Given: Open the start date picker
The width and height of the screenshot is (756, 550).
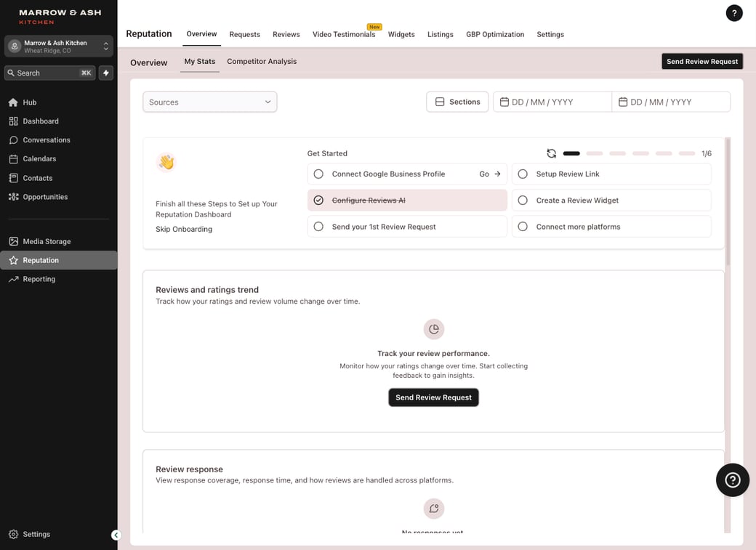Looking at the screenshot, I should tap(552, 102).
